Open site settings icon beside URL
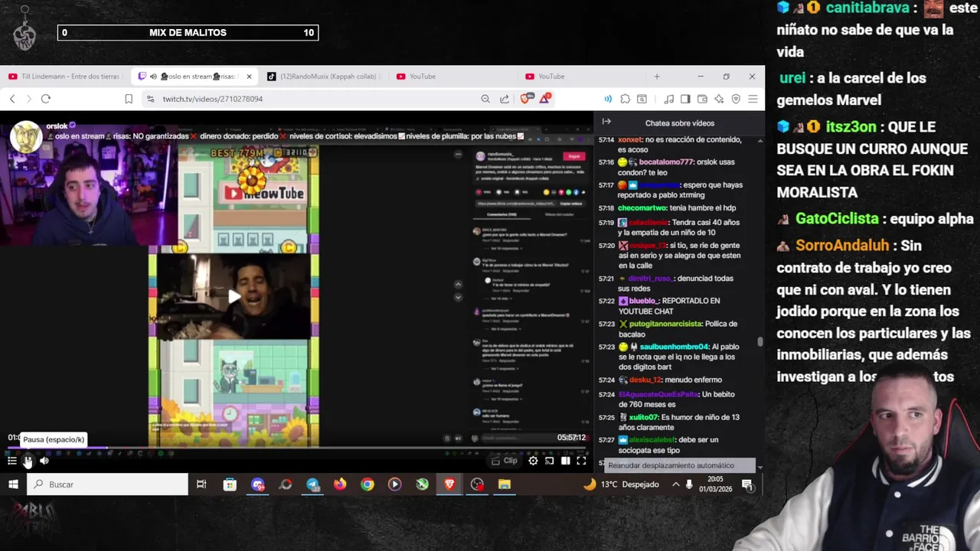 click(x=150, y=99)
